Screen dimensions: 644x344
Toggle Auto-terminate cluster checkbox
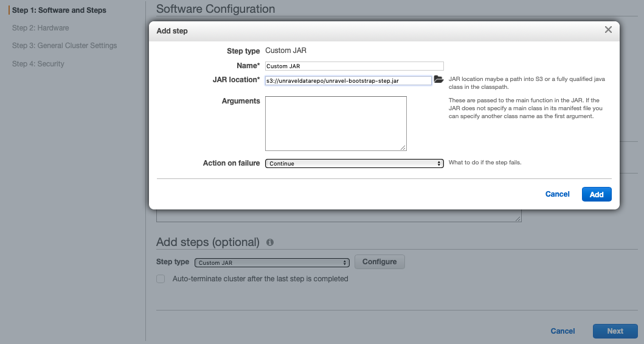(161, 279)
